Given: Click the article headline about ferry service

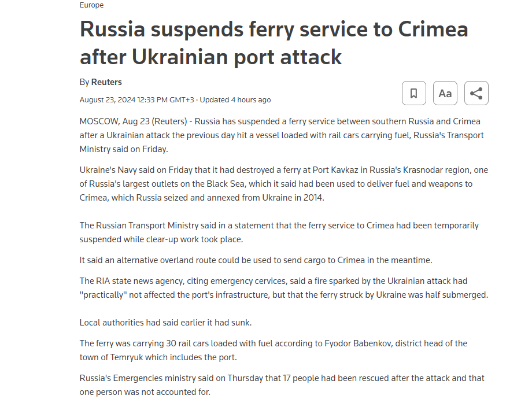Looking at the screenshot, I should point(274,43).
